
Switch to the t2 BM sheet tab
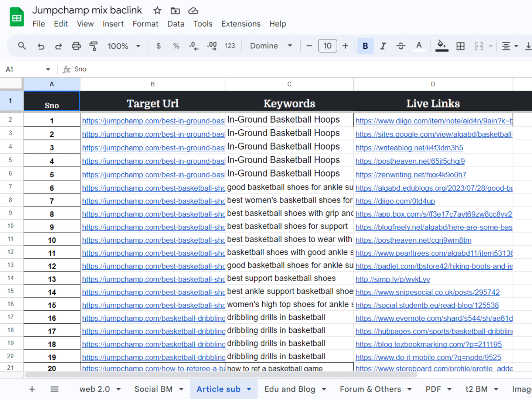tap(476, 389)
